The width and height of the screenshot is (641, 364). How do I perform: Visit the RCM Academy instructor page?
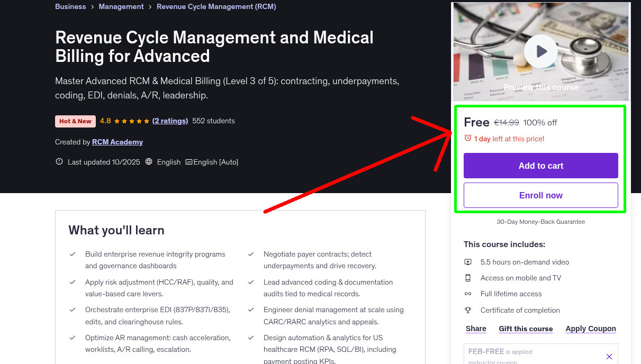pos(118,142)
